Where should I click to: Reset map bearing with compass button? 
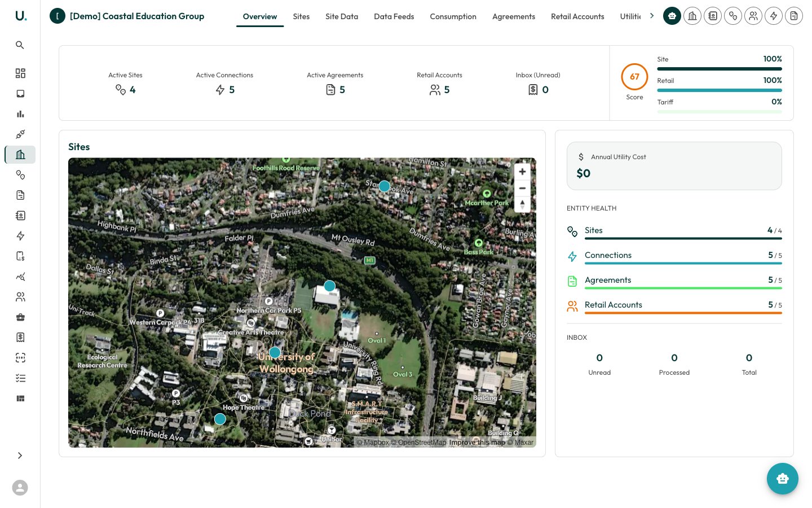coord(522,204)
